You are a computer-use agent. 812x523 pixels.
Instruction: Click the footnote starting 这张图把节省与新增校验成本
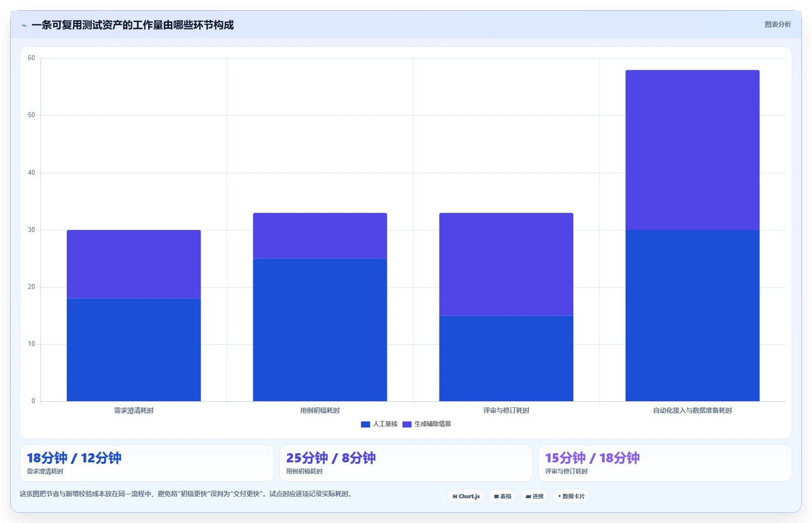(x=186, y=494)
